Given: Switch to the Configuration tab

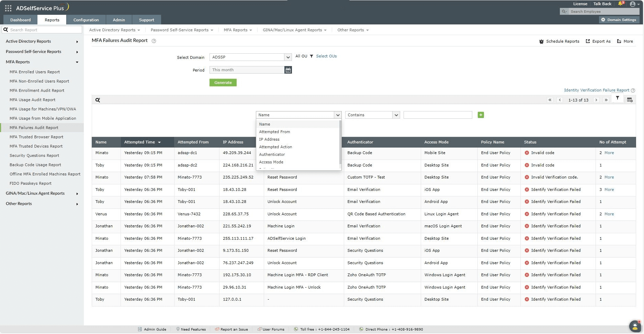Looking at the screenshot, I should pyautogui.click(x=86, y=20).
